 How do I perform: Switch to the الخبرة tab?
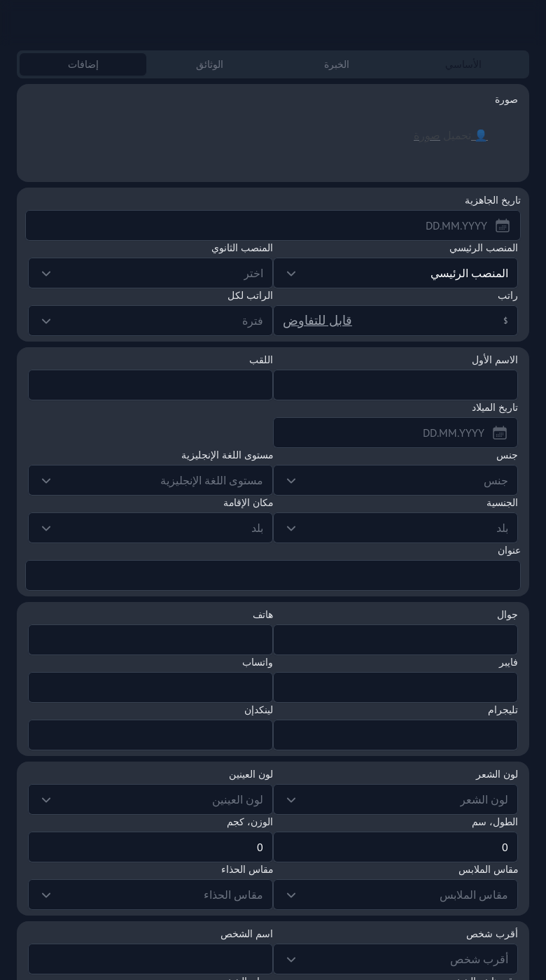pyautogui.click(x=337, y=64)
